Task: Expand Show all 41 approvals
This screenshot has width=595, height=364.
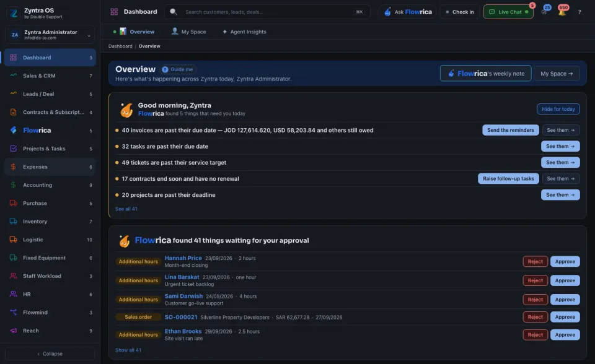Action: tap(128, 350)
